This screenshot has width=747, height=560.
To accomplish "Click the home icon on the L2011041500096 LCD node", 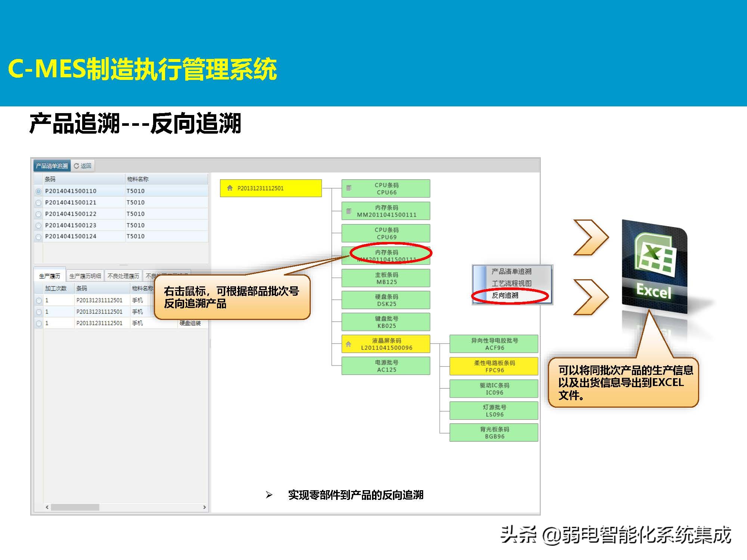I will click(x=348, y=344).
